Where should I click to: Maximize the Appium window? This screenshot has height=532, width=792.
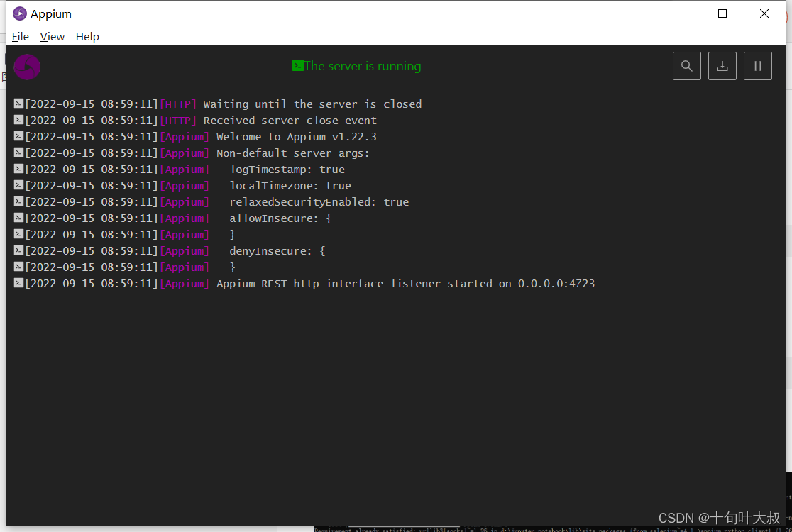[x=722, y=13]
